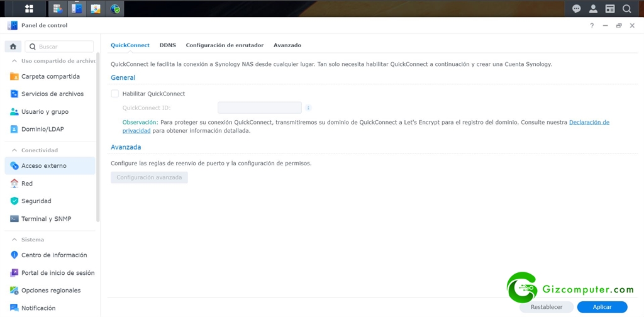
Task: Click the Configuración avanzada button
Action: (x=149, y=177)
